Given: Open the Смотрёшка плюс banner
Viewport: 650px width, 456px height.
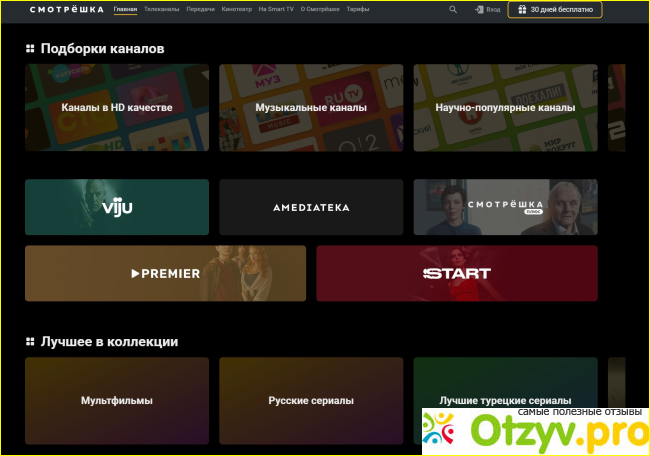Looking at the screenshot, I should pos(505,207).
